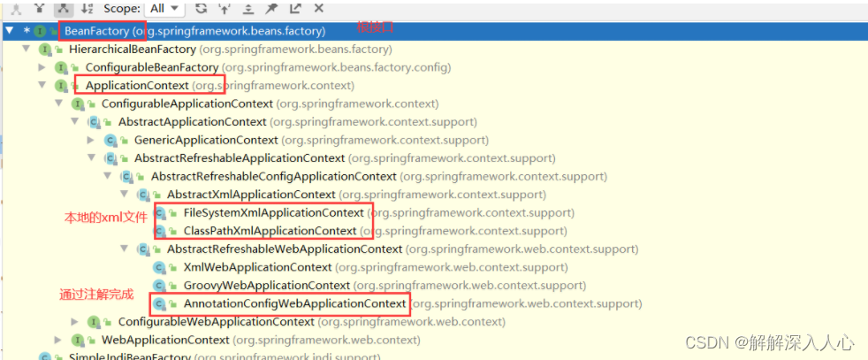Click the class icon beside GenericApplicationContext
Screen dimensions: 868x360
(110, 140)
